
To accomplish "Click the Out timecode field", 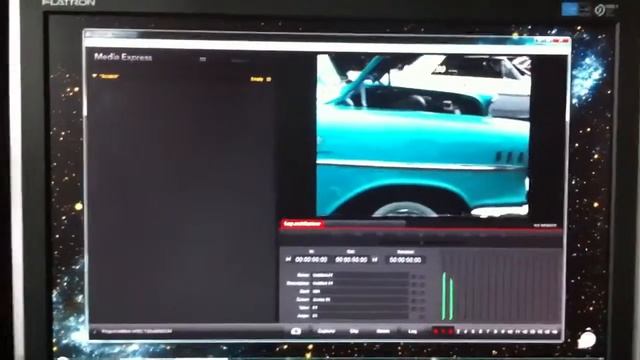I will [351, 260].
